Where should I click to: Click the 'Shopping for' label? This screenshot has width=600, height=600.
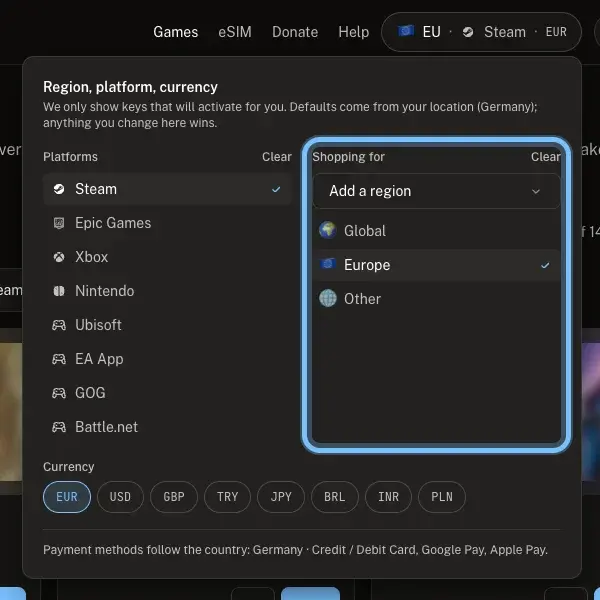[x=348, y=157]
